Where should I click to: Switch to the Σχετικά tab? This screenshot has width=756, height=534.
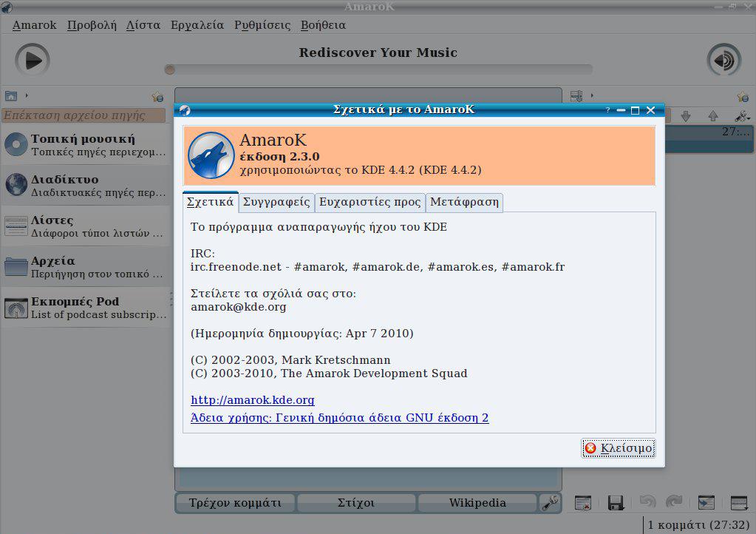click(x=210, y=202)
